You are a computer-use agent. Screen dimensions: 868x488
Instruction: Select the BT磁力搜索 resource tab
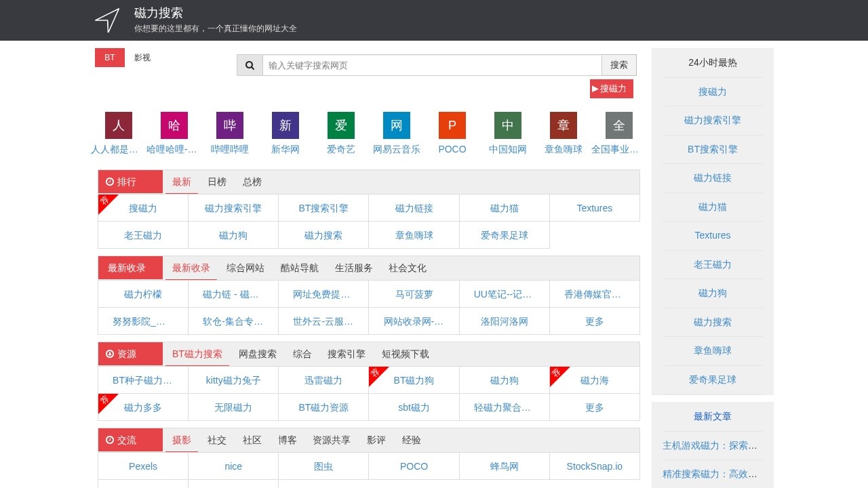[x=197, y=354]
